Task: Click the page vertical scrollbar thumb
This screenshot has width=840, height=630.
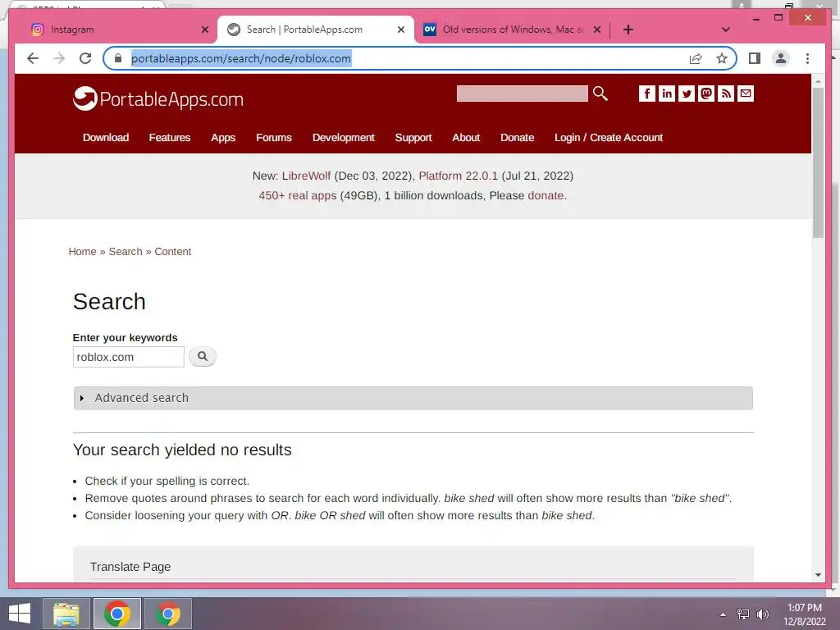Action: [818, 162]
